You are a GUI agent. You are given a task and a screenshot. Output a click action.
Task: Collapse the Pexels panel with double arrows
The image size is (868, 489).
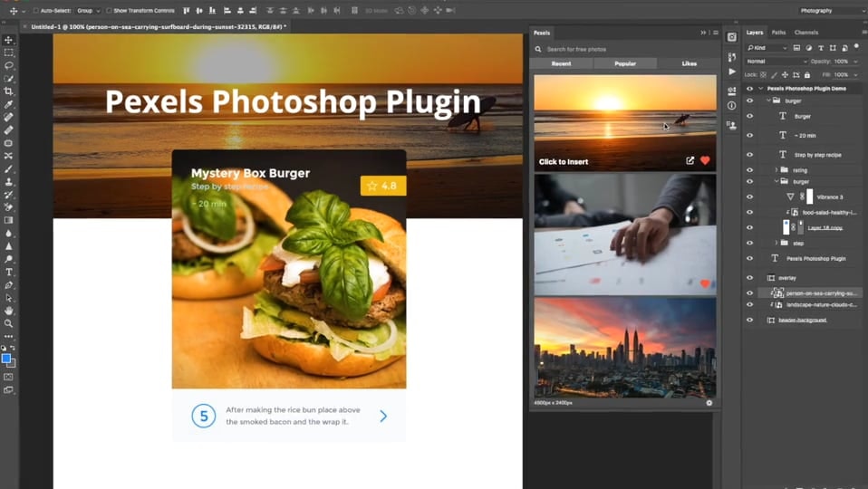704,33
